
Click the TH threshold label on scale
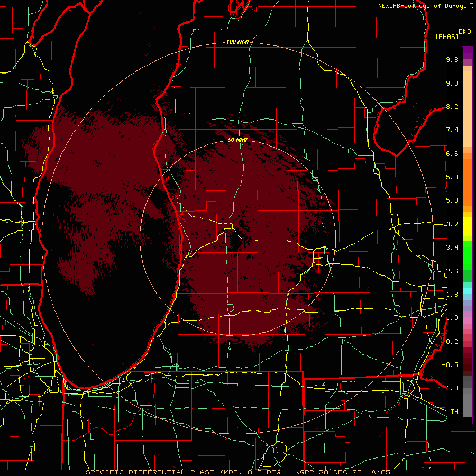[454, 411]
